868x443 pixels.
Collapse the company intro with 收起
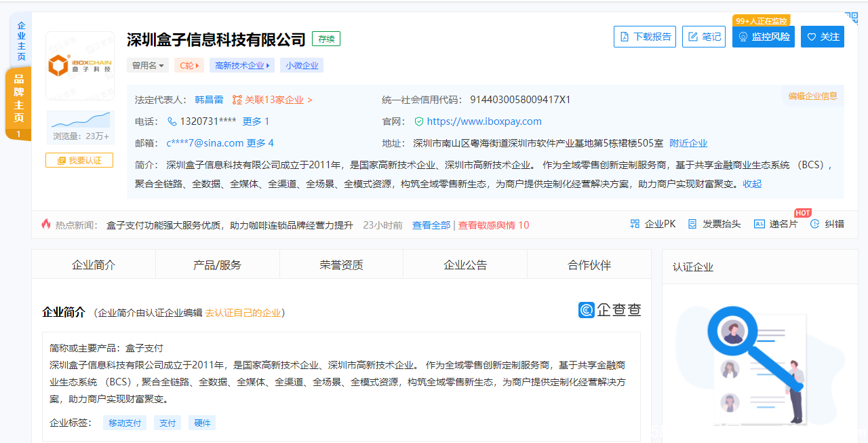pos(752,184)
